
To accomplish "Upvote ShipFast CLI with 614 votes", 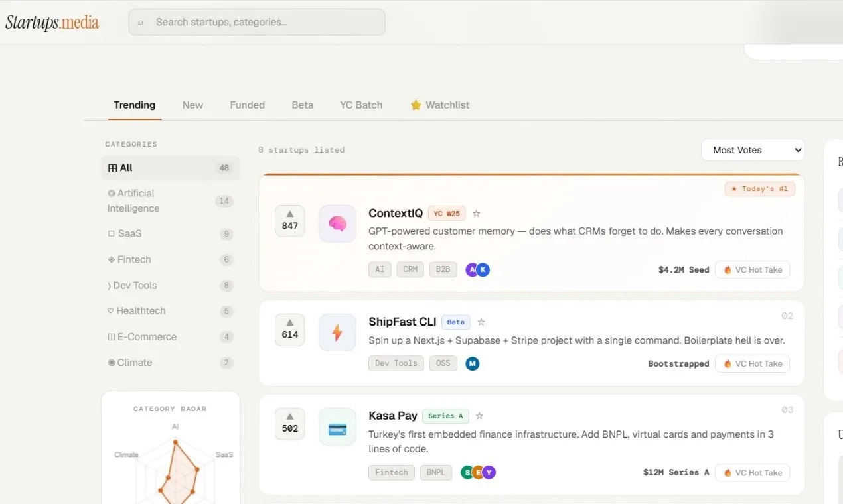I will (x=290, y=330).
